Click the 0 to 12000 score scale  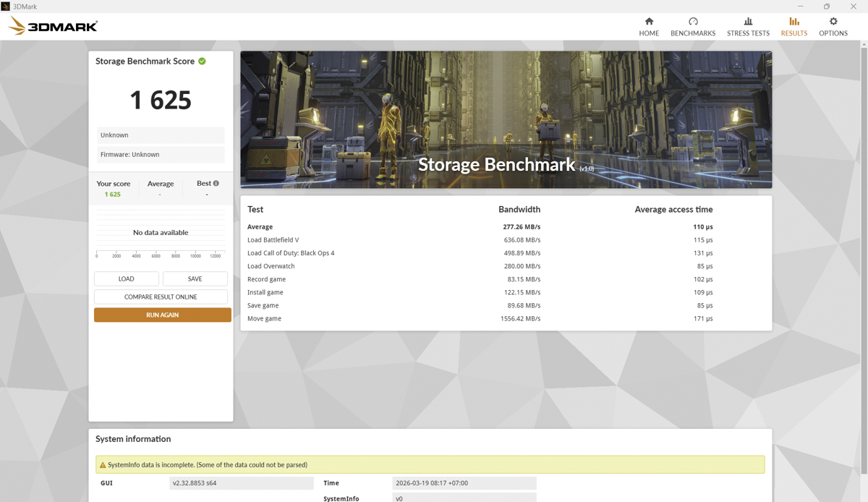click(x=160, y=255)
